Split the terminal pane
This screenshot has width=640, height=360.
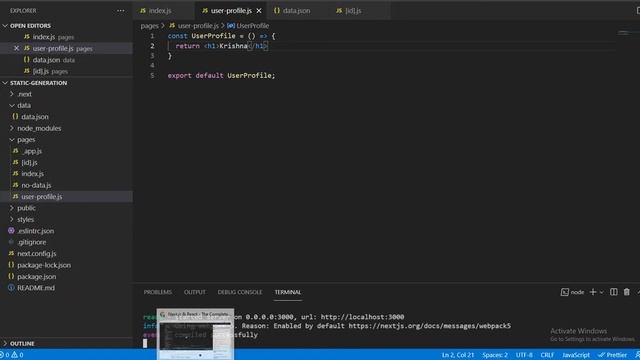tap(613, 292)
